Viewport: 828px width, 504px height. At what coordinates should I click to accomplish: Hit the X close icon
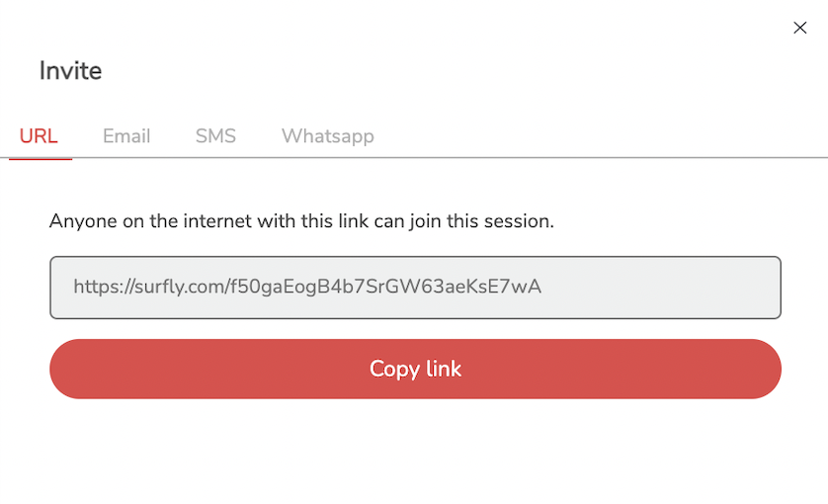[x=800, y=28]
